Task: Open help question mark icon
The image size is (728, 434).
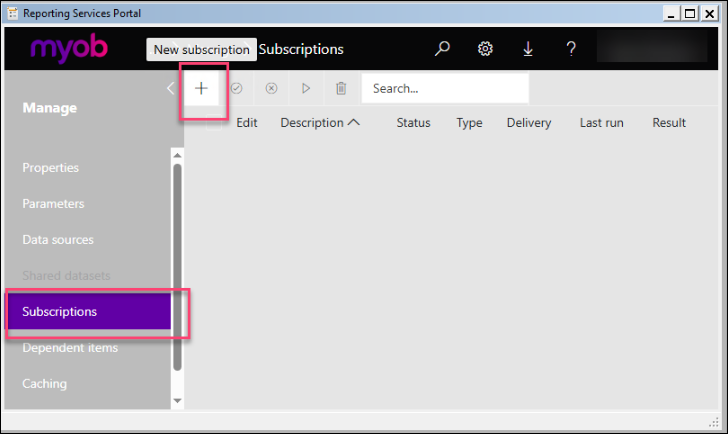Action: pyautogui.click(x=571, y=49)
